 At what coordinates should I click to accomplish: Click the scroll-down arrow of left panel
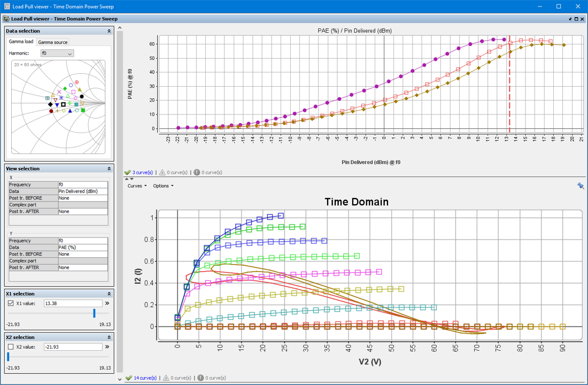coord(120,379)
